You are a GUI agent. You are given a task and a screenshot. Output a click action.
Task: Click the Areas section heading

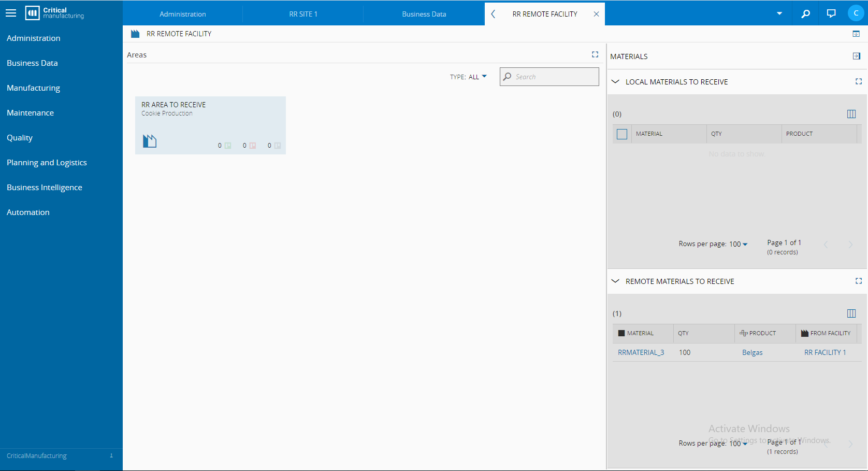tap(137, 55)
